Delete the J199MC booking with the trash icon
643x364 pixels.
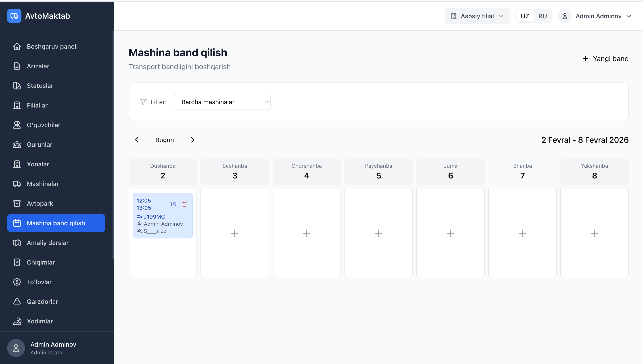(184, 204)
